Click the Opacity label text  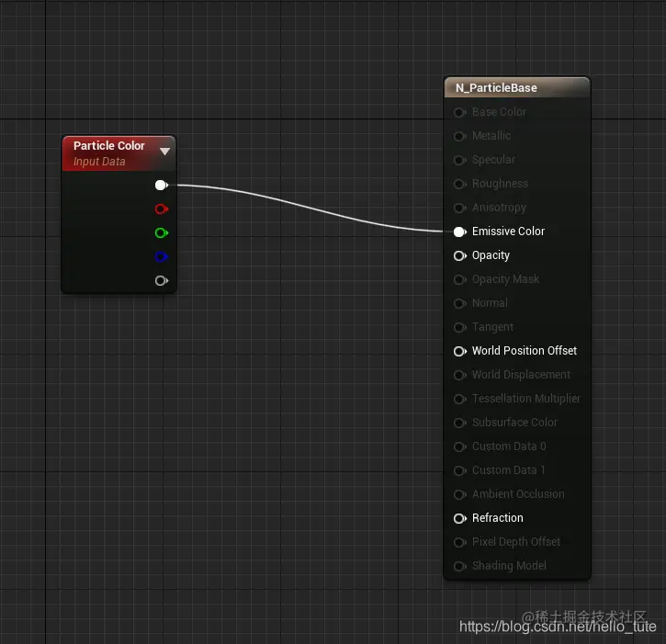click(491, 255)
